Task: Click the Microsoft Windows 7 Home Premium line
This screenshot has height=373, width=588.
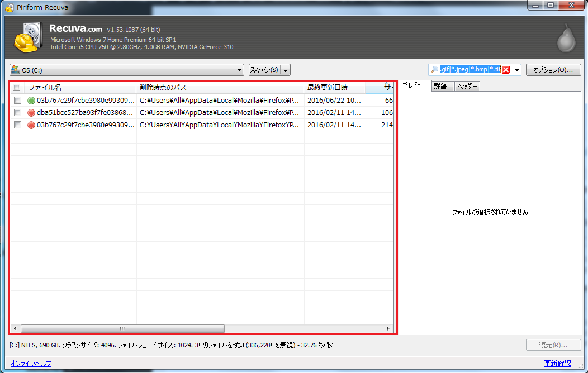Action: tap(113, 40)
